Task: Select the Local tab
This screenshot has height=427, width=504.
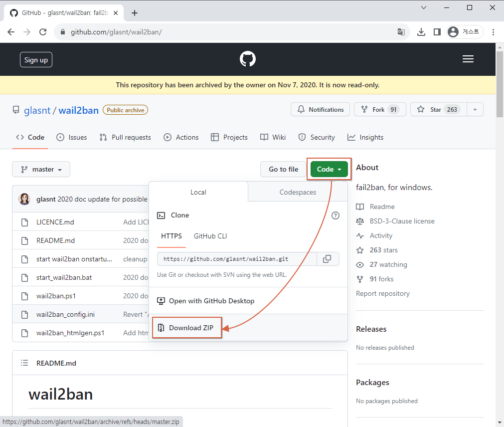Action: (x=198, y=192)
